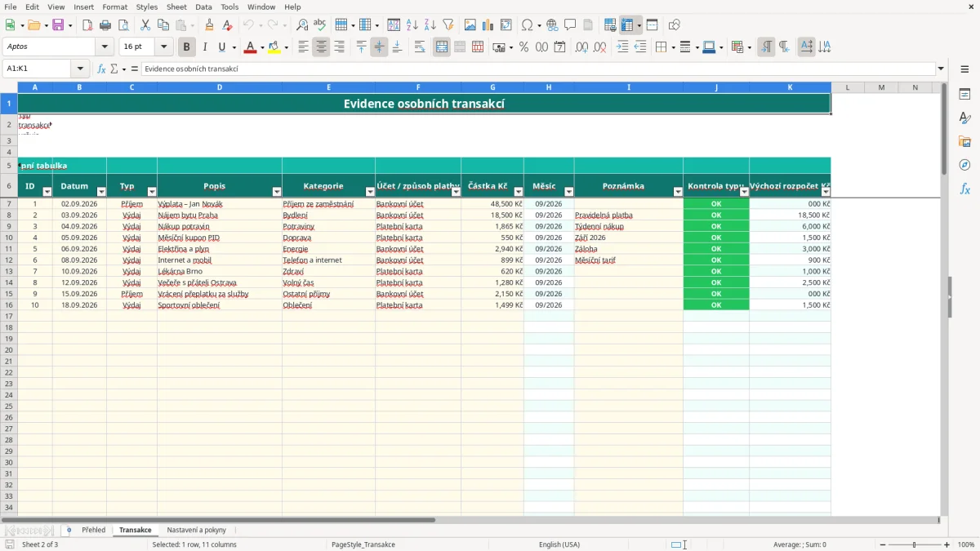Select row 10 header

(8, 238)
